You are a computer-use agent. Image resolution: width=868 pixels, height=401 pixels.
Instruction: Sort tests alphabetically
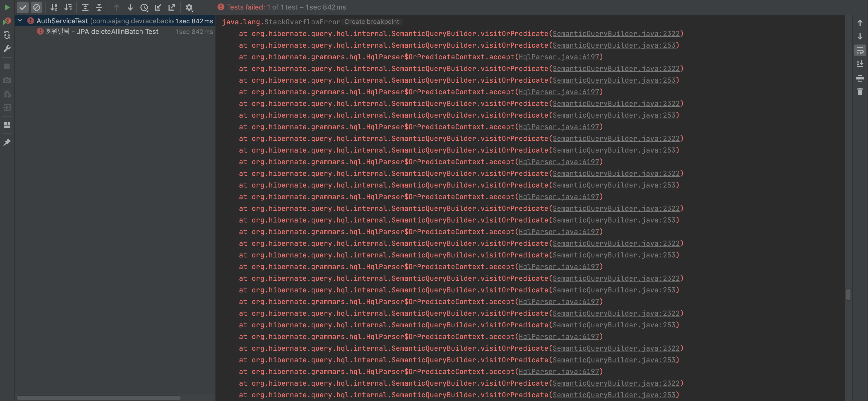(54, 7)
